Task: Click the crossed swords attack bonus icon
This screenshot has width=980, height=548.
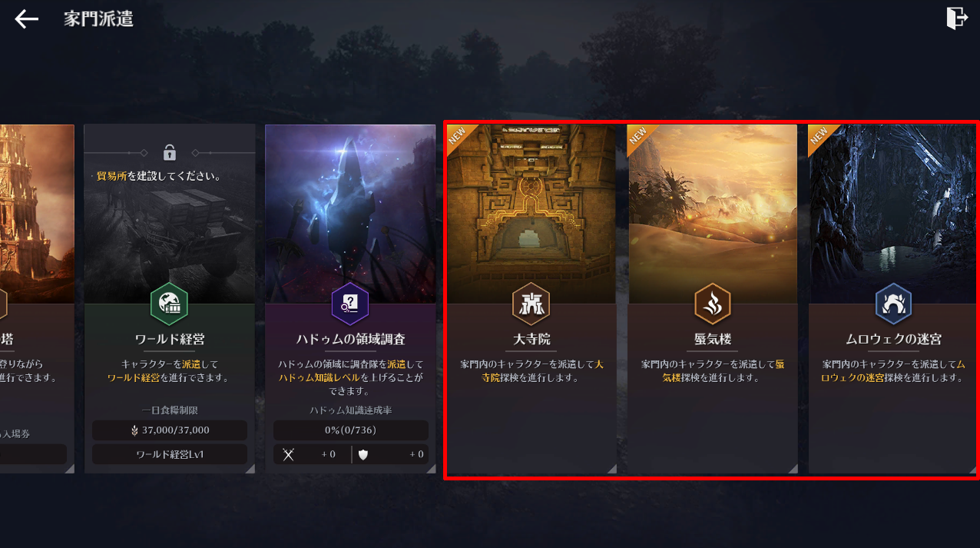Action: coord(289,454)
